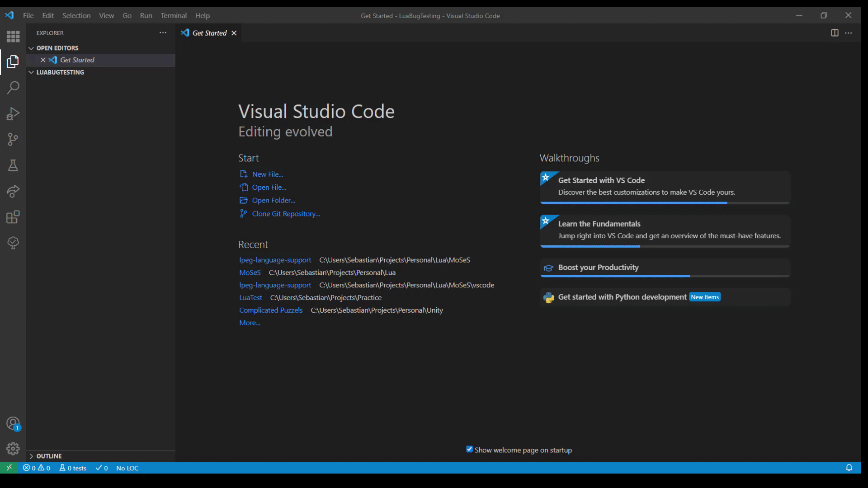Click the Clone Git Repository link
Image resolution: width=868 pixels, height=488 pixels.
[286, 214]
